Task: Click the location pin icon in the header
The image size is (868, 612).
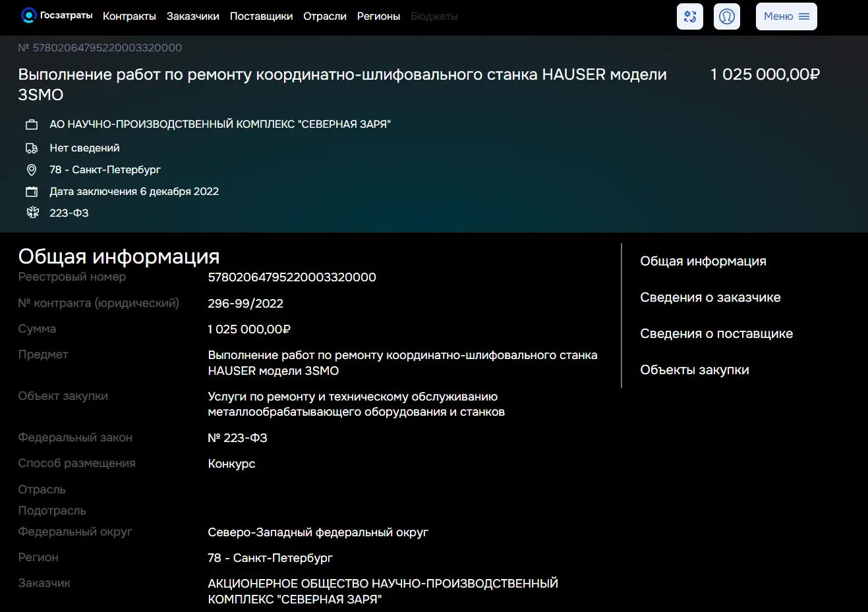Action: [x=32, y=170]
